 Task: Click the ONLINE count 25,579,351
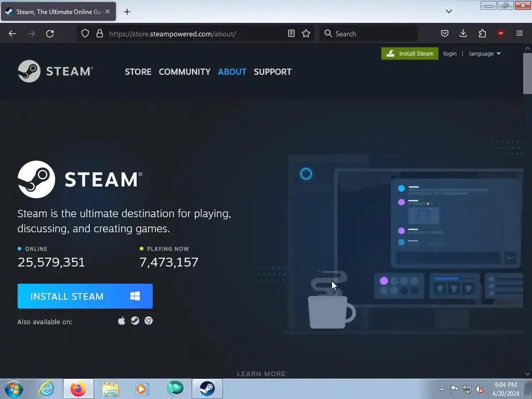(51, 262)
